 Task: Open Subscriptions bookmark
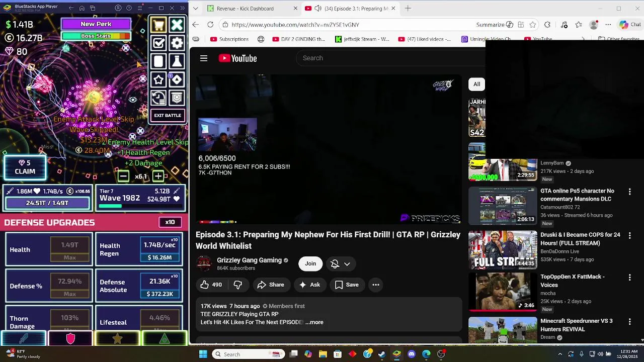coord(229,39)
